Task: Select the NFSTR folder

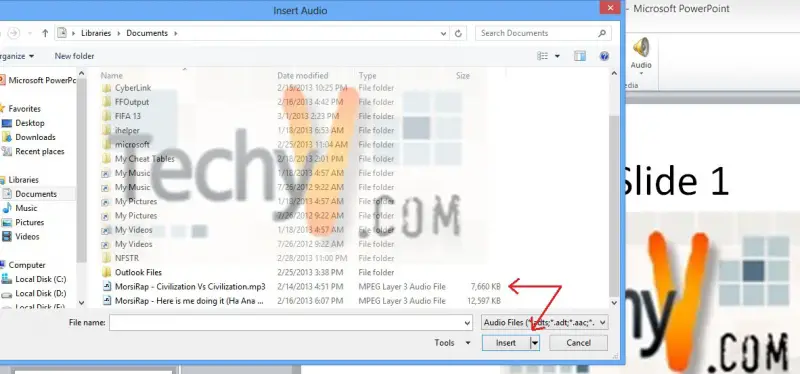Action: click(127, 258)
